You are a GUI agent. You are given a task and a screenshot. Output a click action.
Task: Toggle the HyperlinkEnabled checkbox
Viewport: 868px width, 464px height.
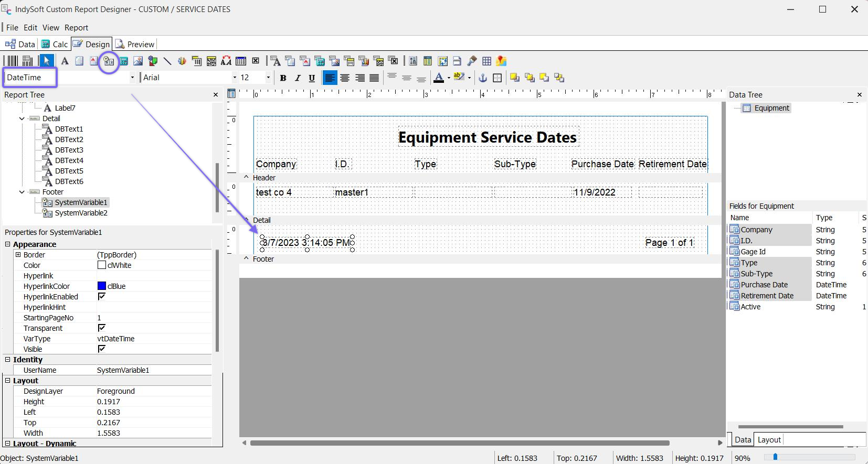pos(102,297)
